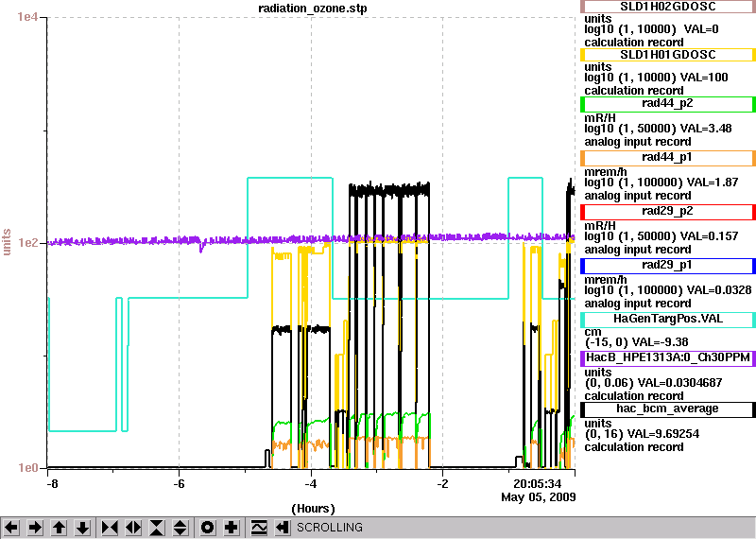756x539 pixels.
Task: Select the rad44_p1 curve legend
Action: click(x=668, y=157)
